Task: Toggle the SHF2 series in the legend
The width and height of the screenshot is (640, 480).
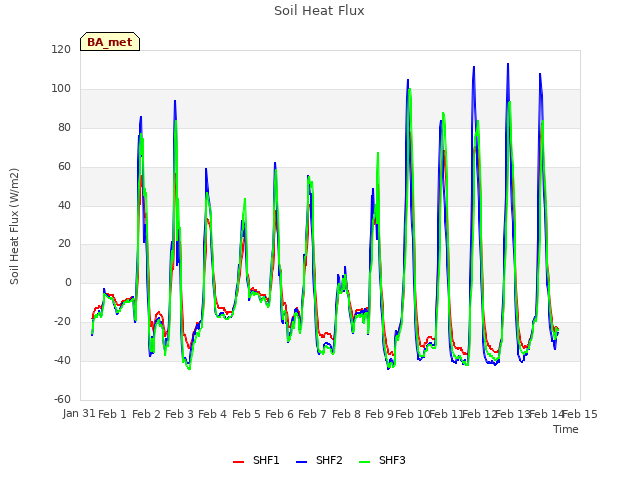Action: point(319,460)
